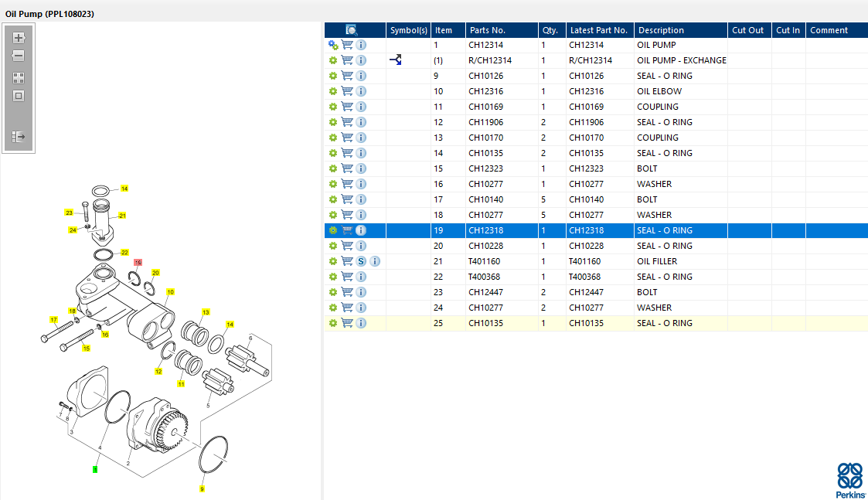Click gear icon for CH10126 seal row
The image size is (868, 500).
coord(333,76)
